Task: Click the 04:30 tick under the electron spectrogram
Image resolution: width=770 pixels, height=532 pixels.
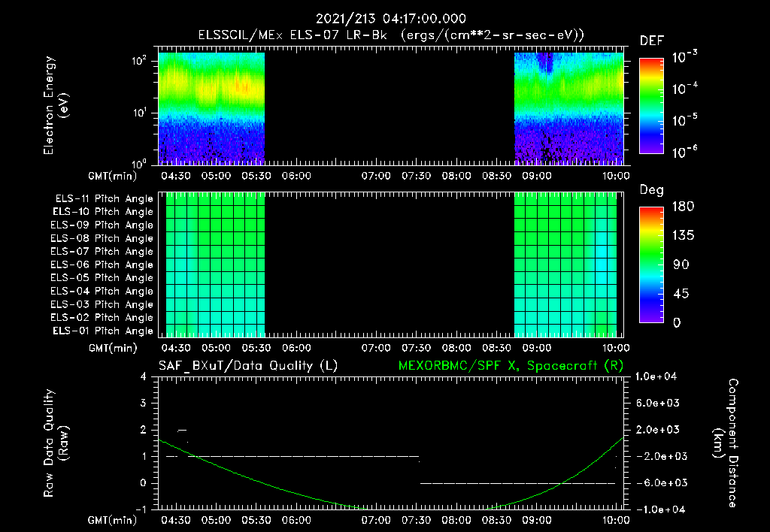Action: click(x=176, y=176)
